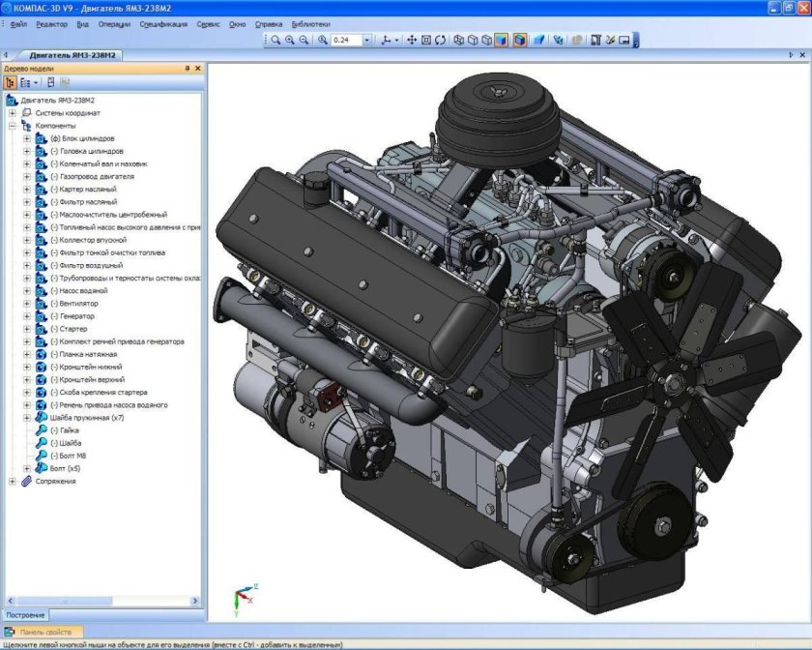
Task: Click the zoom out magnifier icon
Action: 305,41
